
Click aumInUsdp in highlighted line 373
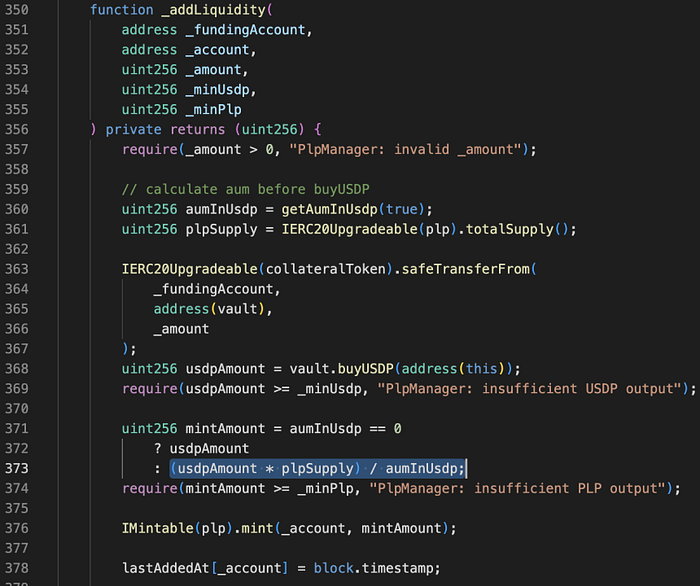tap(421, 468)
